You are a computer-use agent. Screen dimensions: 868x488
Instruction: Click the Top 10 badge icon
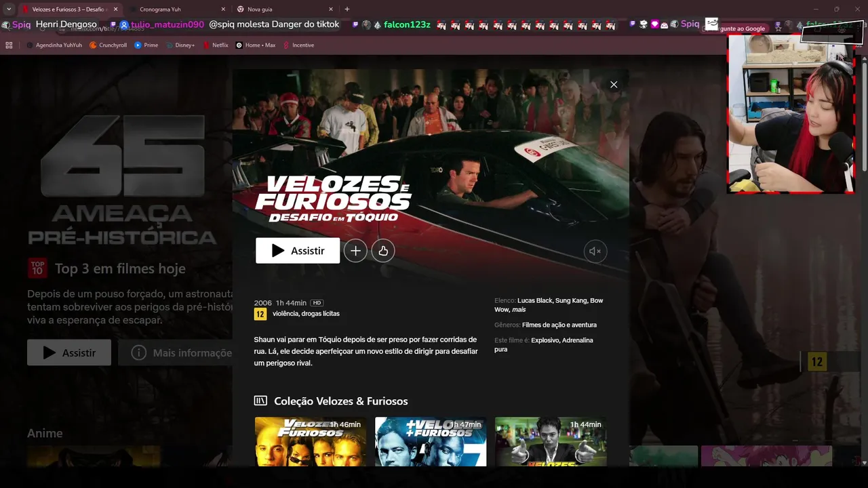pos(37,268)
